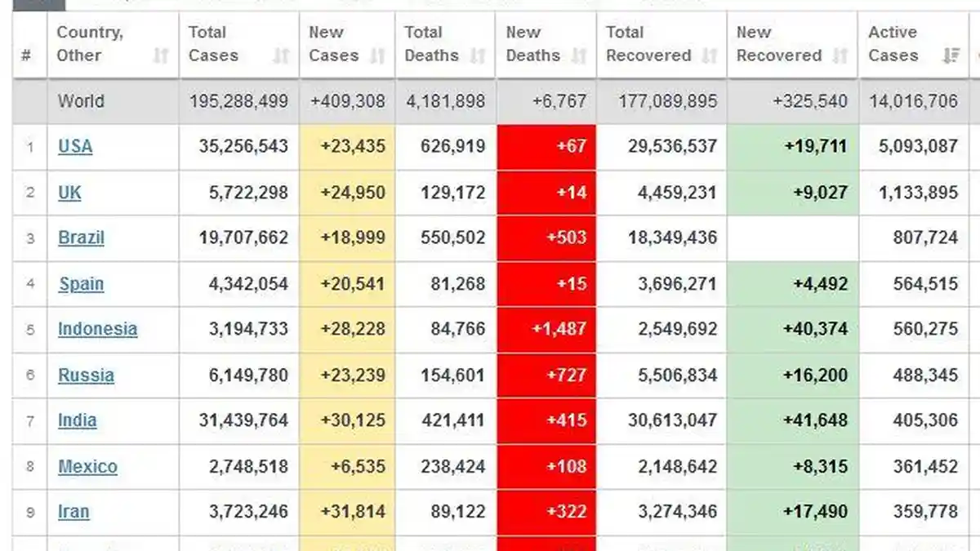Open the Brazil country link
The image size is (980, 551).
[81, 238]
